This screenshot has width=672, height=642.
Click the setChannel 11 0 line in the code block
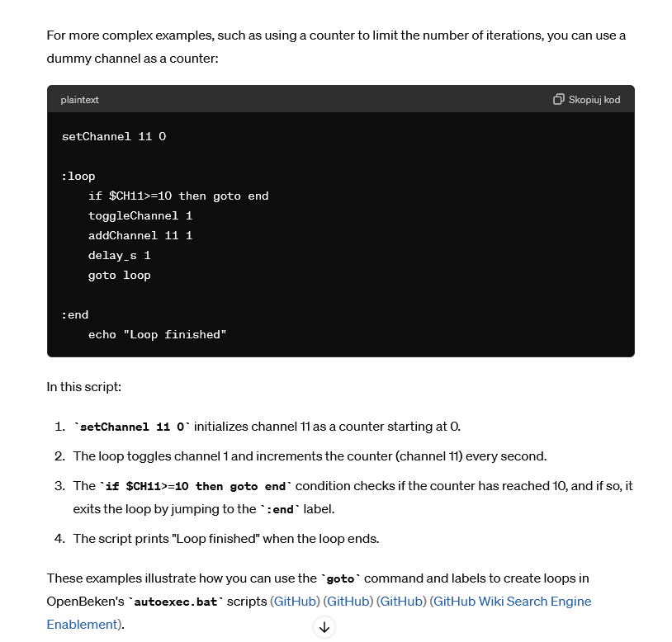click(x=114, y=136)
